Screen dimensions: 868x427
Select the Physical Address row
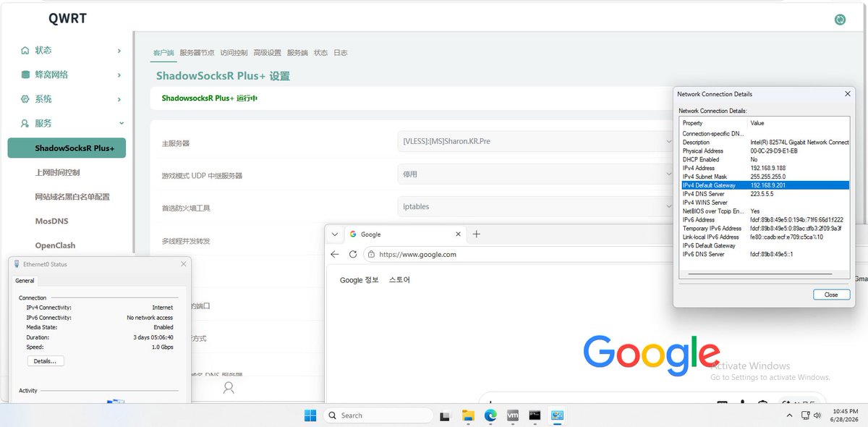(765, 151)
